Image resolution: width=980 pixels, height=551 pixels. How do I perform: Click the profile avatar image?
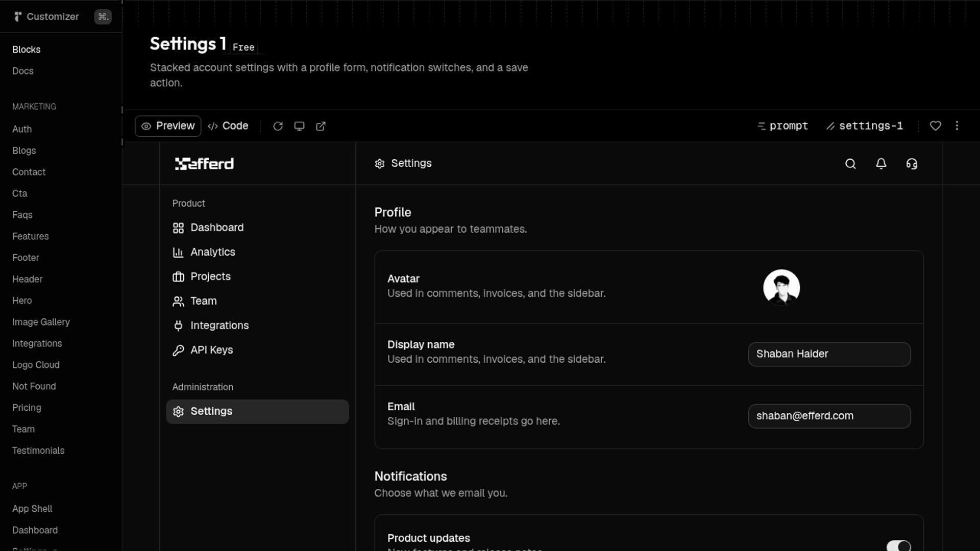[781, 287]
